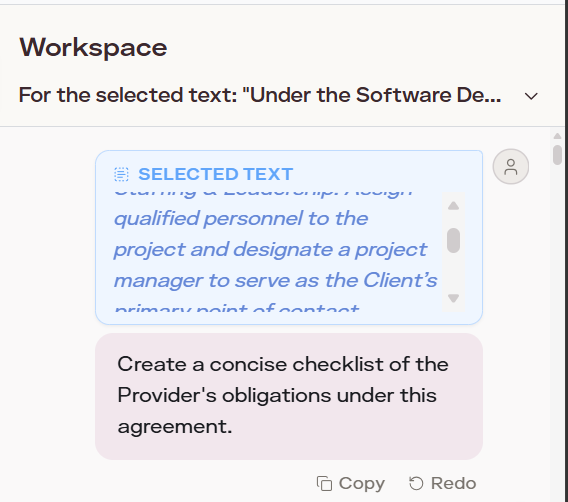This screenshot has height=502, width=568.
Task: Click the checklist request message bubble
Action: click(x=289, y=396)
